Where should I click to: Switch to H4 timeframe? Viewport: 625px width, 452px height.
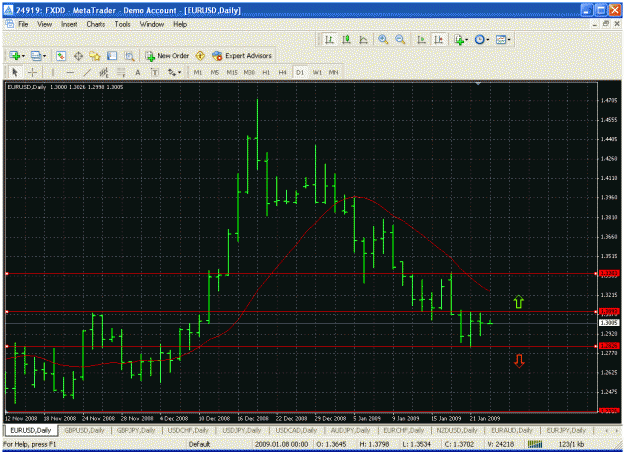tap(282, 73)
